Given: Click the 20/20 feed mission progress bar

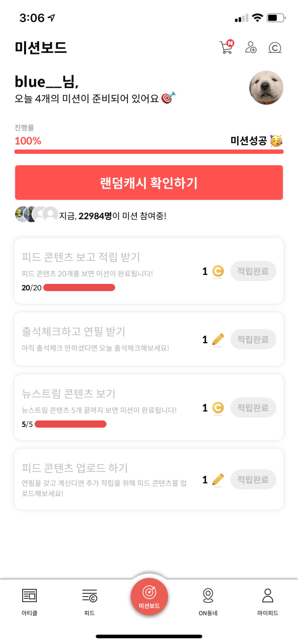Looking at the screenshot, I should [79, 288].
